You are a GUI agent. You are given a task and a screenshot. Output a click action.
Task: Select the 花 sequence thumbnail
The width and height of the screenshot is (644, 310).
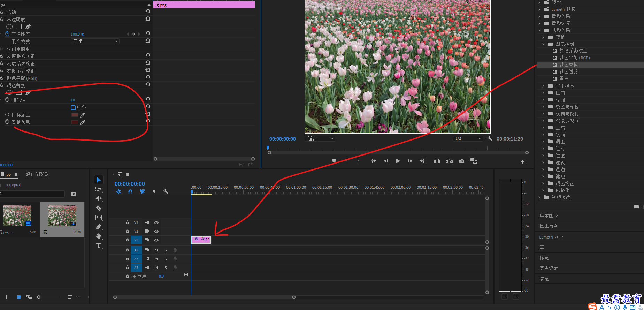[x=62, y=216]
